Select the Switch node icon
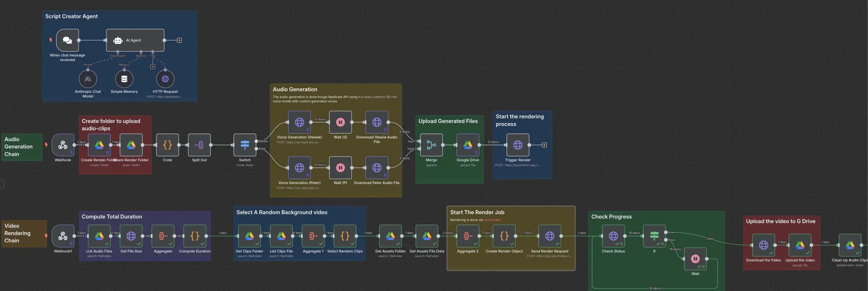The width and height of the screenshot is (868, 291). pos(245,145)
